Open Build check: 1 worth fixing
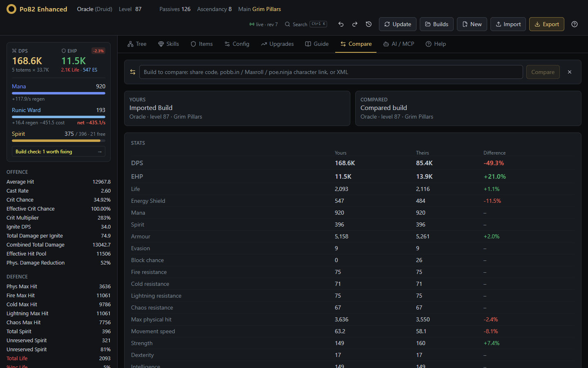The height and width of the screenshot is (368, 588). [58, 151]
